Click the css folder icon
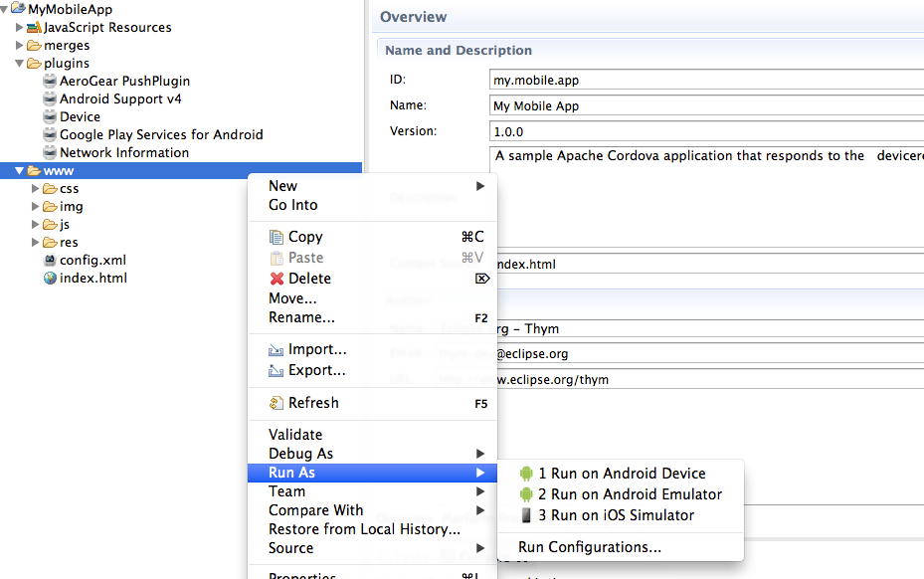924x579 pixels. 50,189
